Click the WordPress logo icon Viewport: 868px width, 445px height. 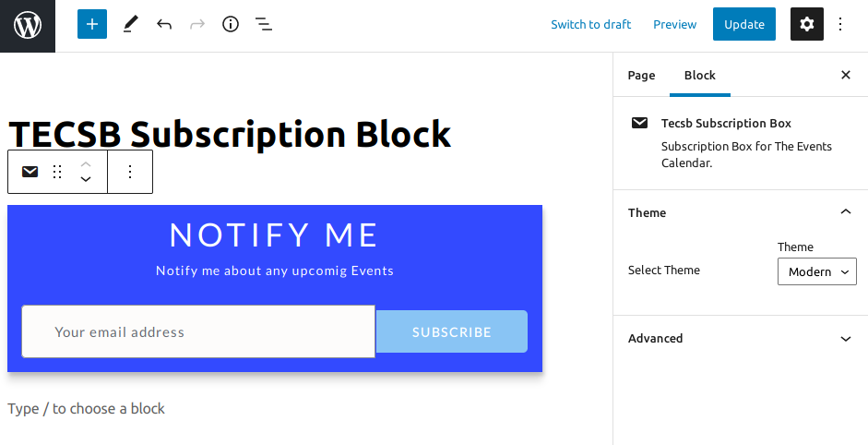click(x=28, y=25)
